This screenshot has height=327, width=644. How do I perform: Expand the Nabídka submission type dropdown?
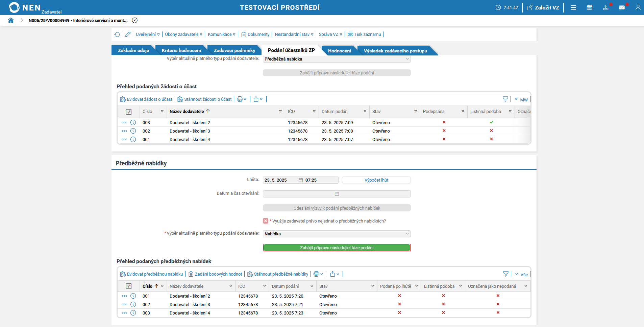337,234
